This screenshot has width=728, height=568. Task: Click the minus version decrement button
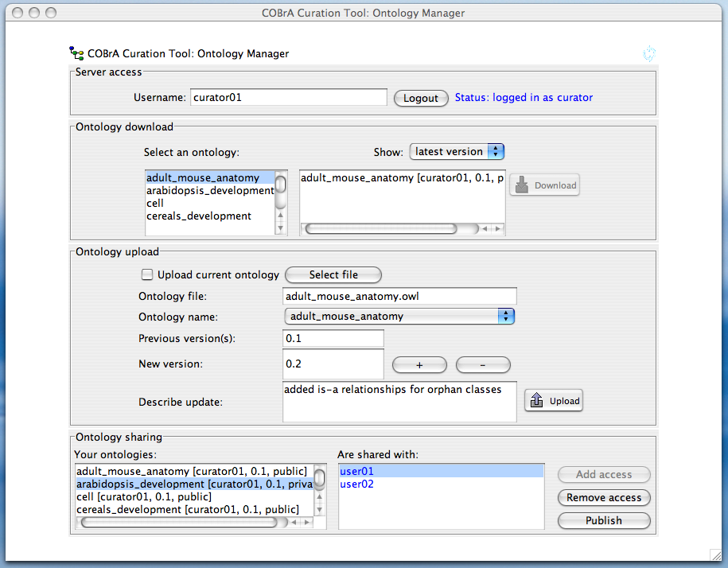click(x=482, y=365)
